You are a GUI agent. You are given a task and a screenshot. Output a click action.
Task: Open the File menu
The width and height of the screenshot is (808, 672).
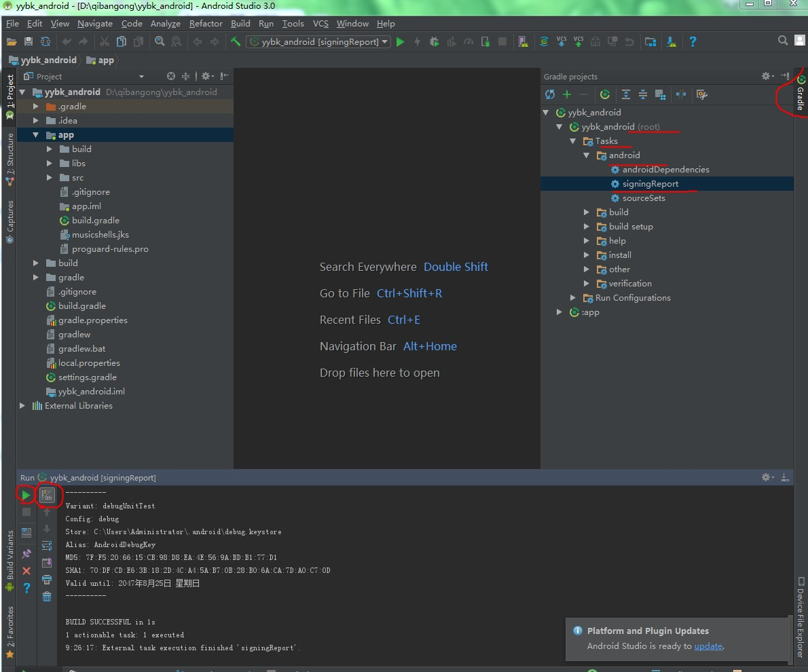point(12,24)
